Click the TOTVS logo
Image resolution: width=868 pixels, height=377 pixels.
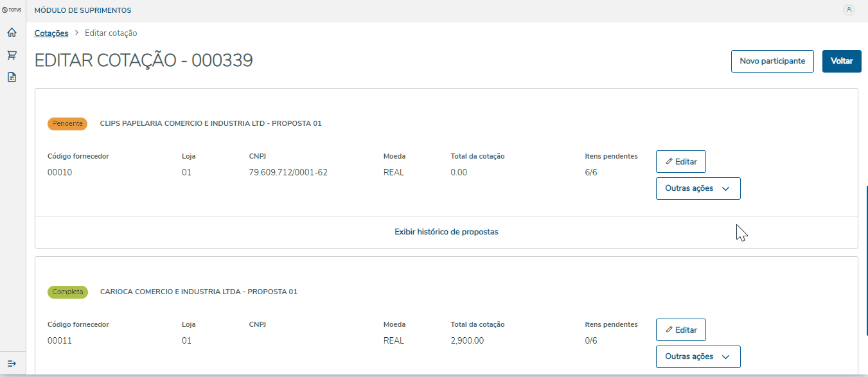click(12, 10)
